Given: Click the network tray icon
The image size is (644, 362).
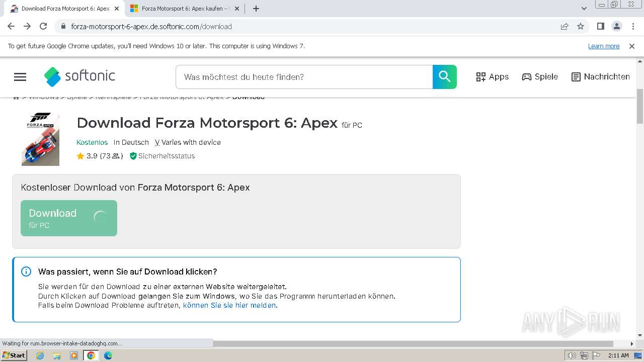Looking at the screenshot, I should coord(584,355).
